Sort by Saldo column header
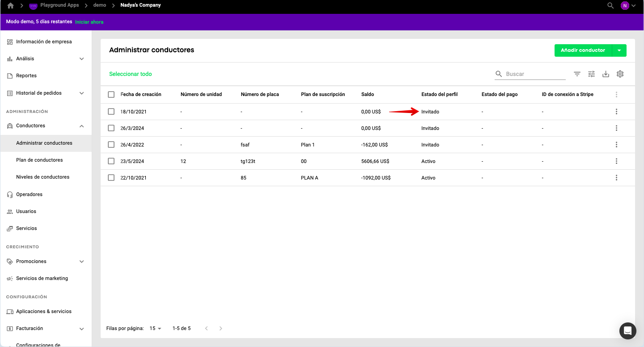 (x=368, y=95)
